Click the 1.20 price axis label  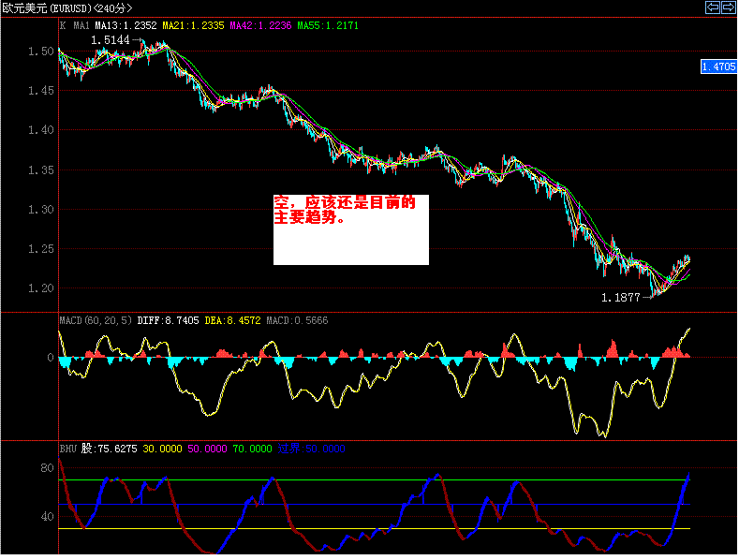point(41,288)
